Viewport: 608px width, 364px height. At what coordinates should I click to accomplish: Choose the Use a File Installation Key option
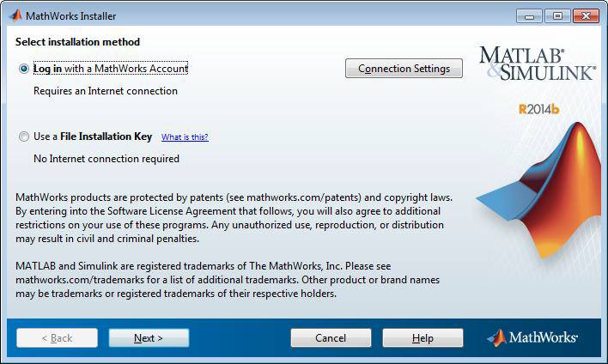click(x=23, y=136)
